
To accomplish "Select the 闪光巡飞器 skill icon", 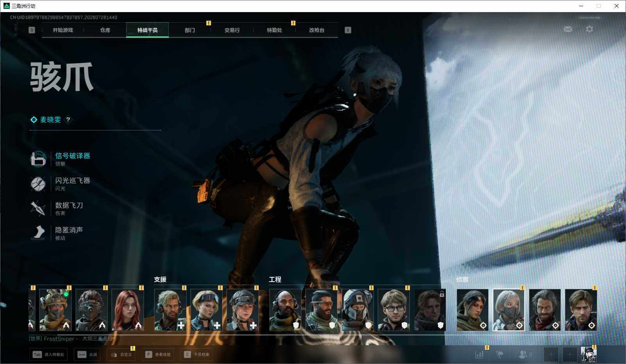I will click(38, 184).
